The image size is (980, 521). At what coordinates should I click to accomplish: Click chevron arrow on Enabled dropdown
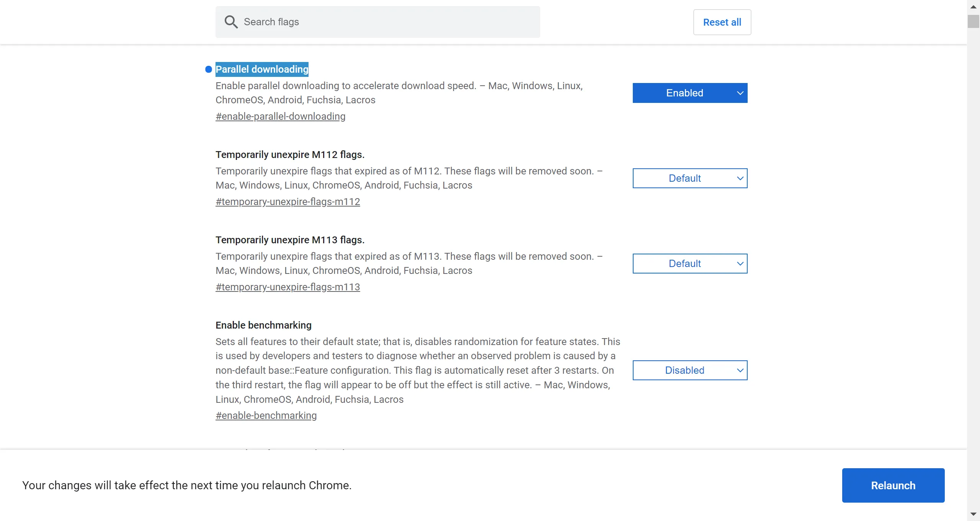tap(740, 93)
